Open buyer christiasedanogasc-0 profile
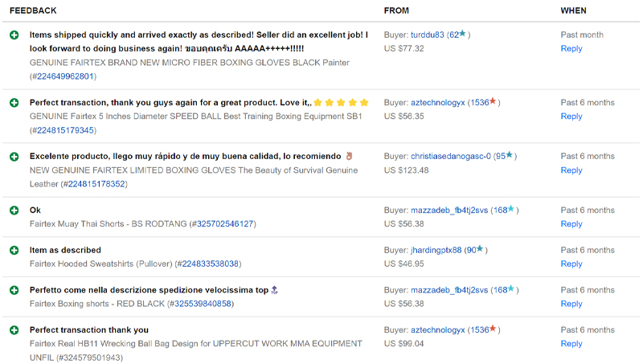This screenshot has width=643, height=364. point(451,157)
